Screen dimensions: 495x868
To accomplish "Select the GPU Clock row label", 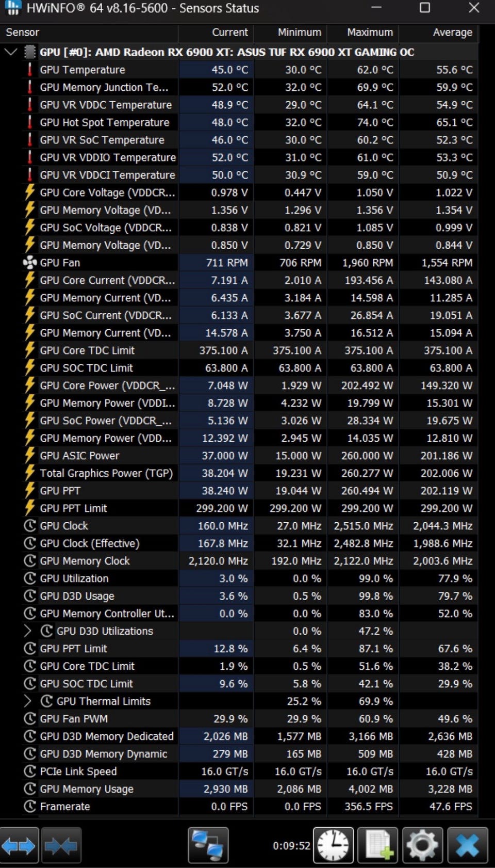I will (64, 526).
